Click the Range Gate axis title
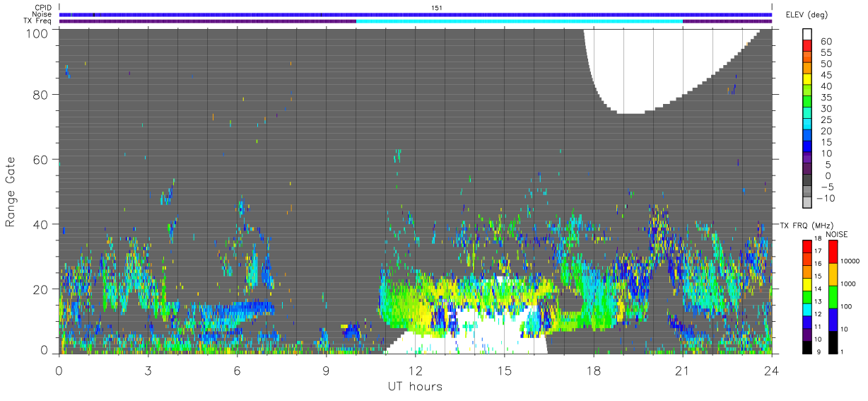The image size is (868, 401). 11,192
